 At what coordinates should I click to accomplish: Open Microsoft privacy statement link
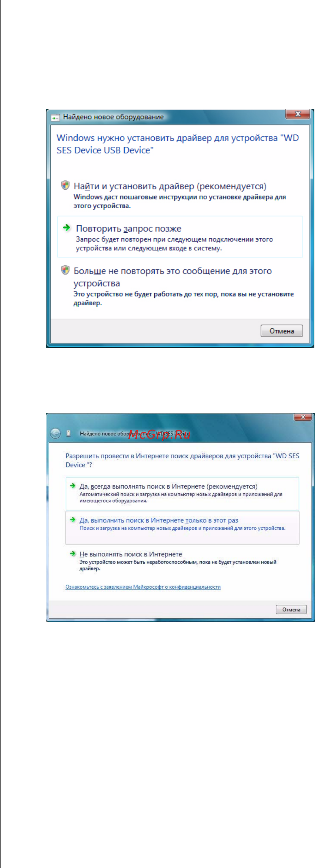pyautogui.click(x=143, y=587)
